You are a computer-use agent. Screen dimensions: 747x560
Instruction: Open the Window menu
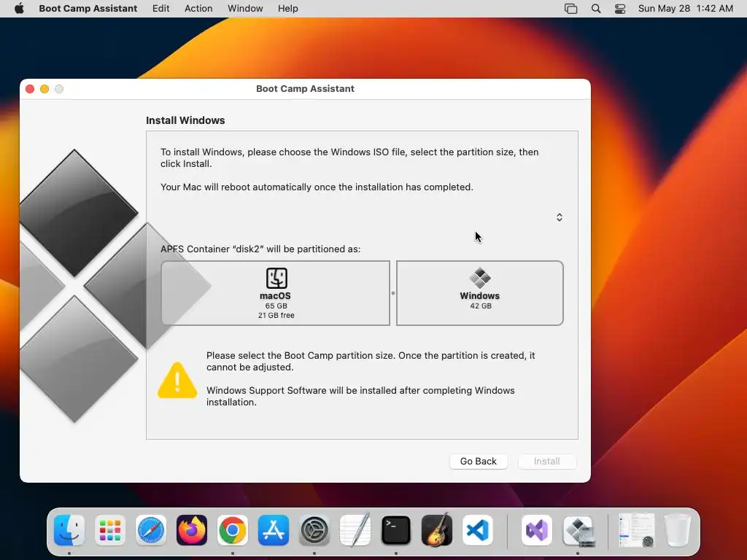(245, 9)
